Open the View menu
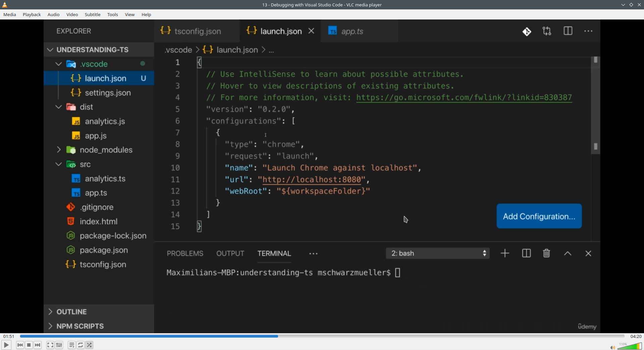Screen dimensions: 644x350 tap(130, 14)
